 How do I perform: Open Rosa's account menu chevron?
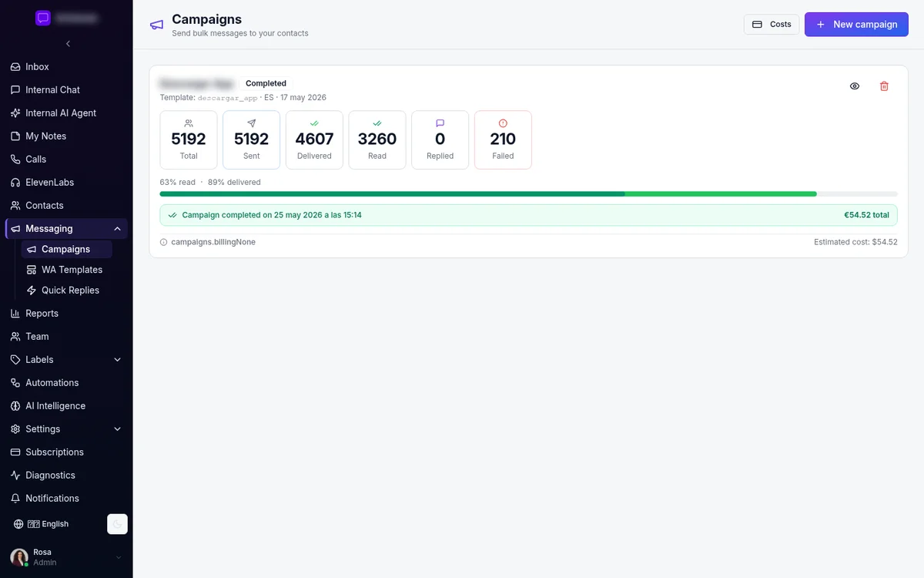[119, 557]
